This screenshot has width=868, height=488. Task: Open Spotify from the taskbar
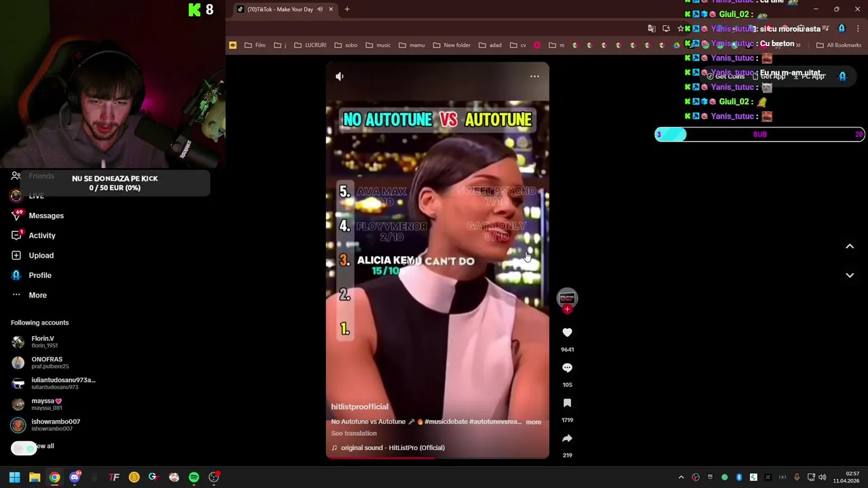(x=194, y=477)
